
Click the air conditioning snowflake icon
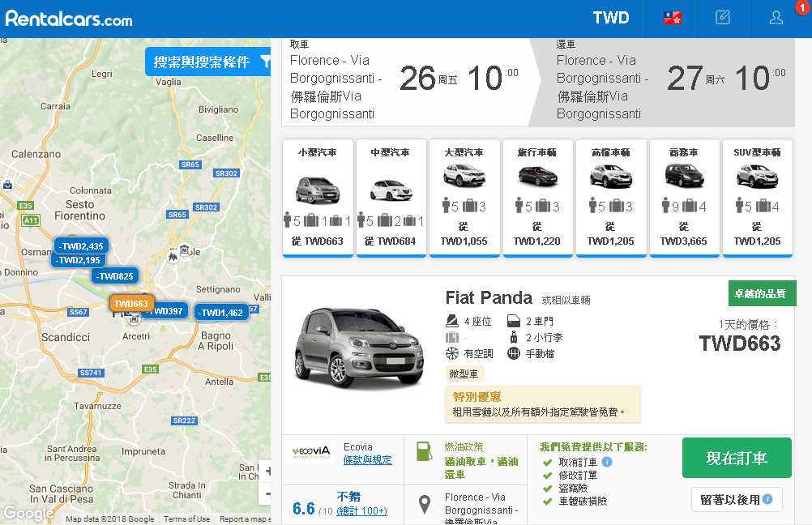pos(452,353)
